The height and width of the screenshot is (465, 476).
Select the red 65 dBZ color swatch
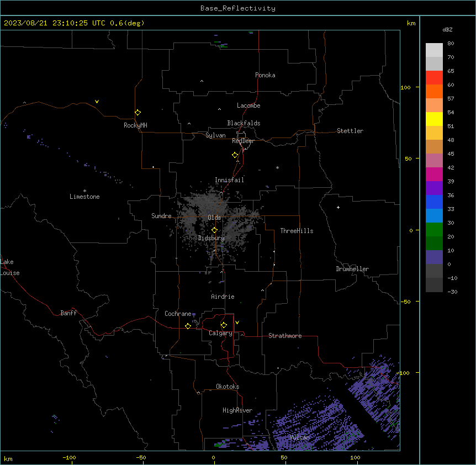tap(434, 77)
